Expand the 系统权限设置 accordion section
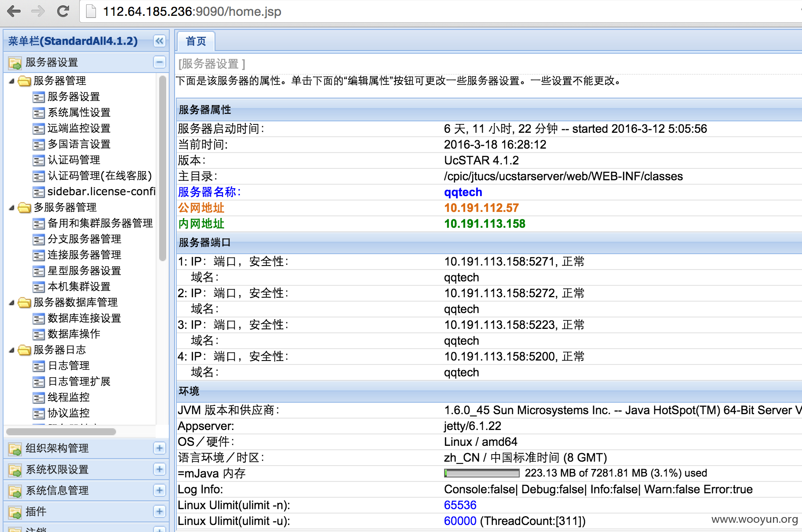The height and width of the screenshot is (532, 802). (x=160, y=469)
